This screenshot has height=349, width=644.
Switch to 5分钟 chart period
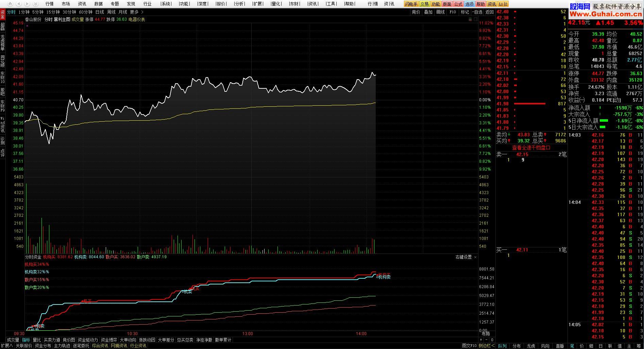38,12
